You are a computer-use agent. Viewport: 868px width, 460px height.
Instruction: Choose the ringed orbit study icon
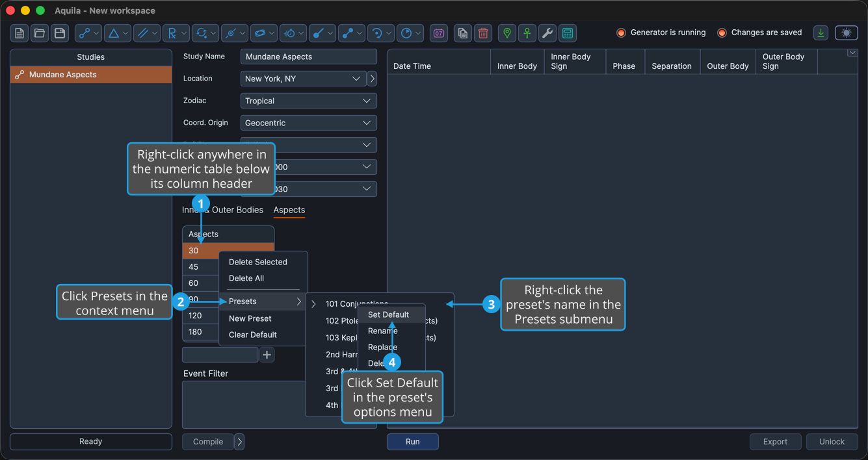pos(264,33)
